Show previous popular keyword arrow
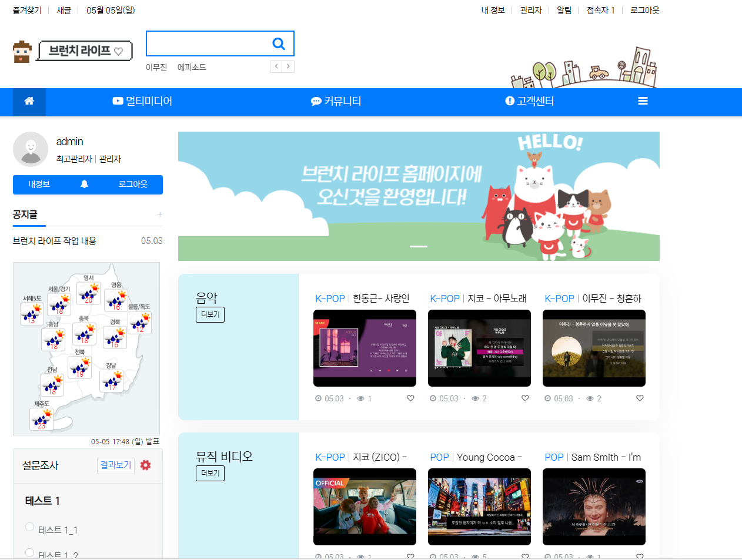 pyautogui.click(x=276, y=66)
